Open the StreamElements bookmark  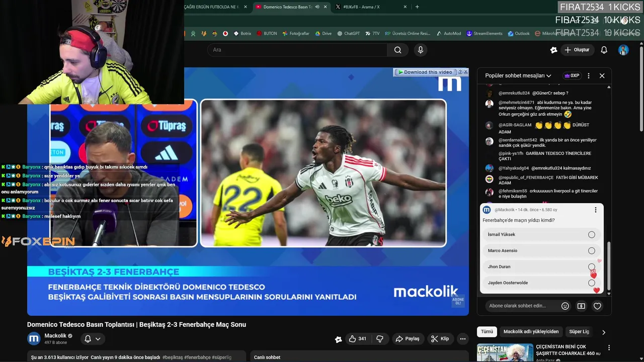[484, 34]
